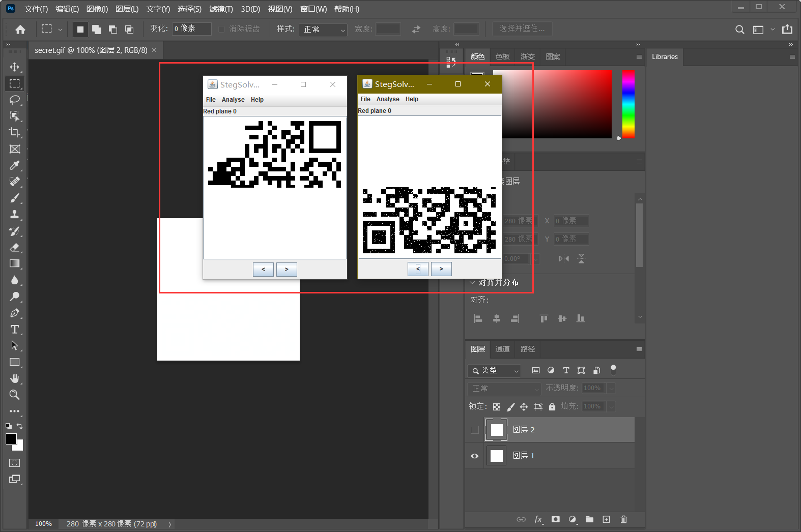Select the Pen tool
Viewport: 801px width, 532px height.
[15, 313]
